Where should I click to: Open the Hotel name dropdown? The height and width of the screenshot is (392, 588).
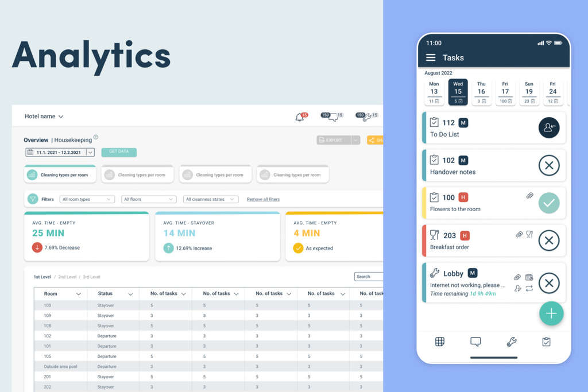click(x=44, y=116)
